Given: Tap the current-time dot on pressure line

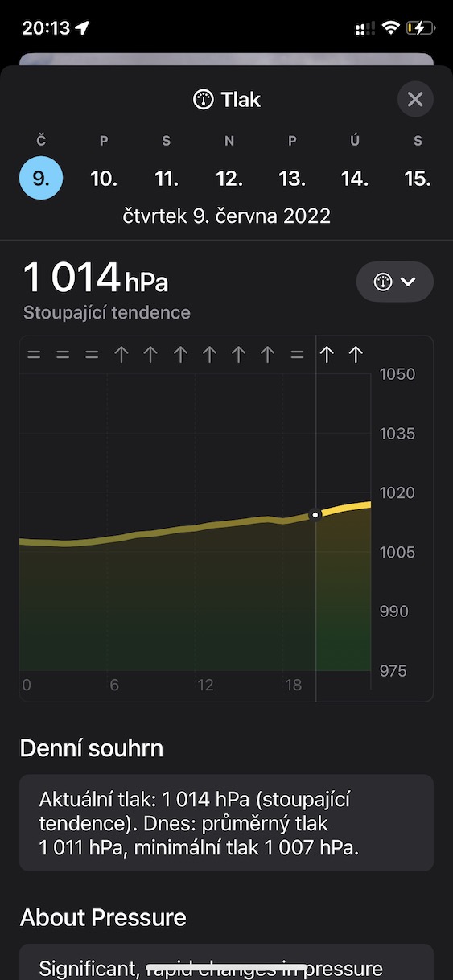Looking at the screenshot, I should [315, 514].
